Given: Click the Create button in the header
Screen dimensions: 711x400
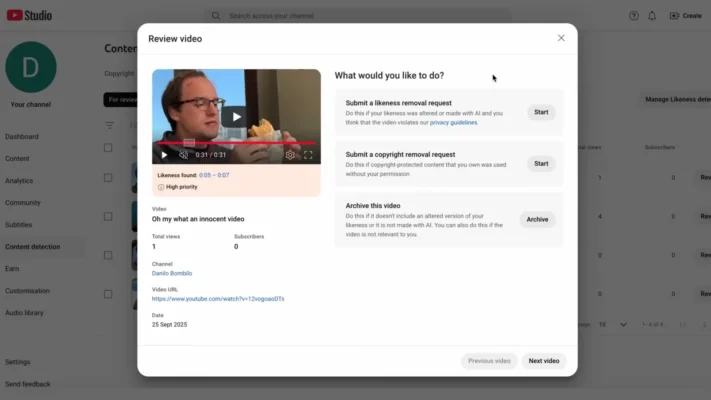Looking at the screenshot, I should (x=686, y=16).
